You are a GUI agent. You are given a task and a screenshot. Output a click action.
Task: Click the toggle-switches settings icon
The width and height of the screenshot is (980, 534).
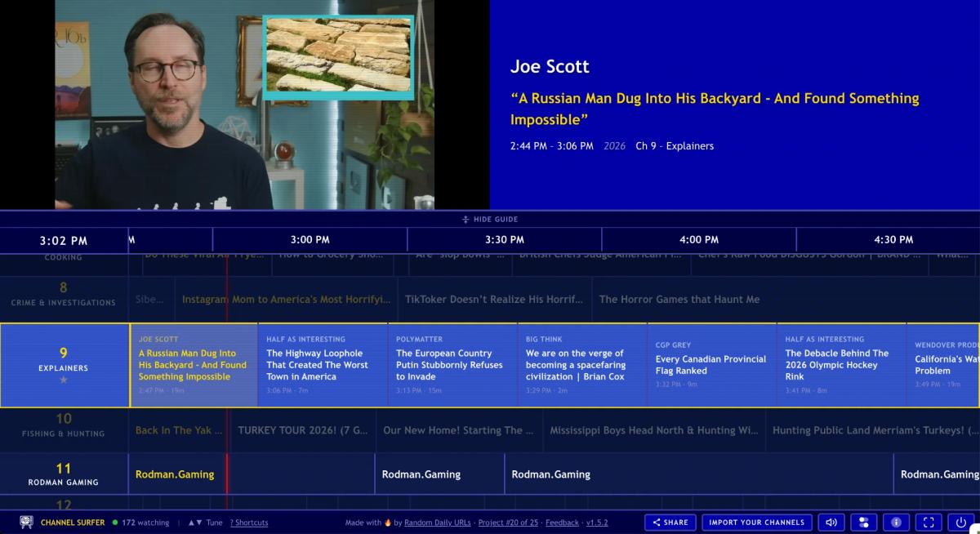pyautogui.click(x=863, y=523)
